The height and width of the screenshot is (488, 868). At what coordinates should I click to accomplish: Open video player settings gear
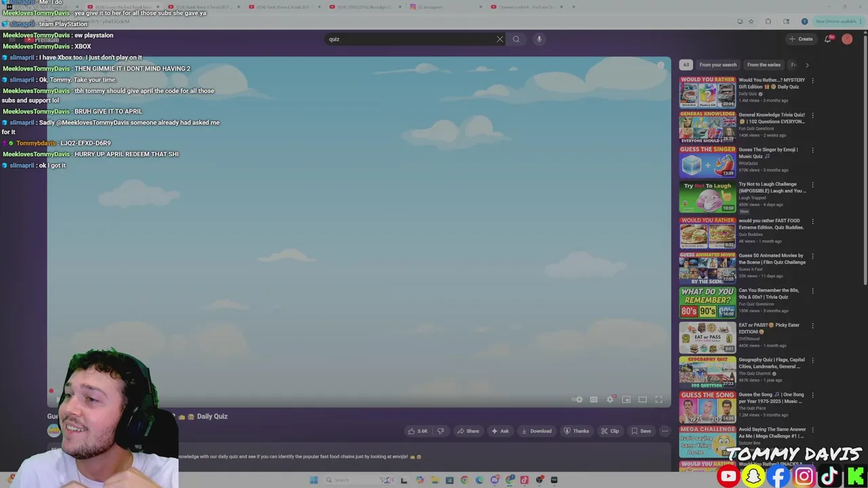(x=610, y=399)
